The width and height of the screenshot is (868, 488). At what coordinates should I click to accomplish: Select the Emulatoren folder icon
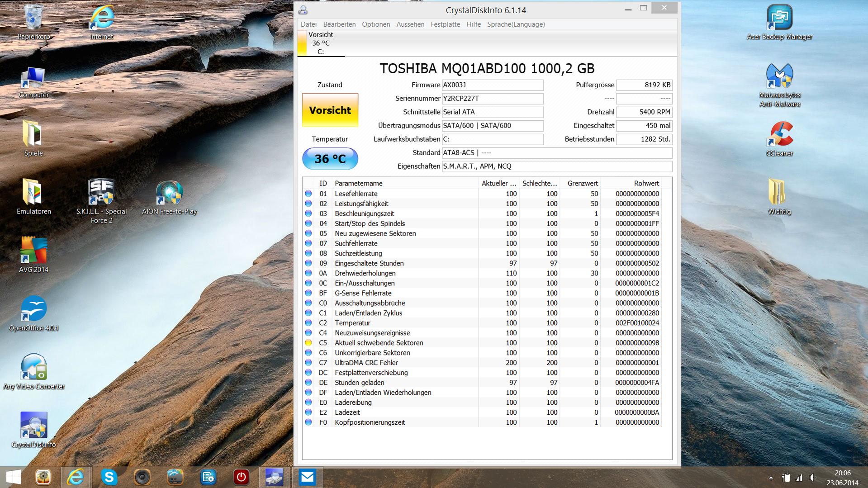pos(33,196)
